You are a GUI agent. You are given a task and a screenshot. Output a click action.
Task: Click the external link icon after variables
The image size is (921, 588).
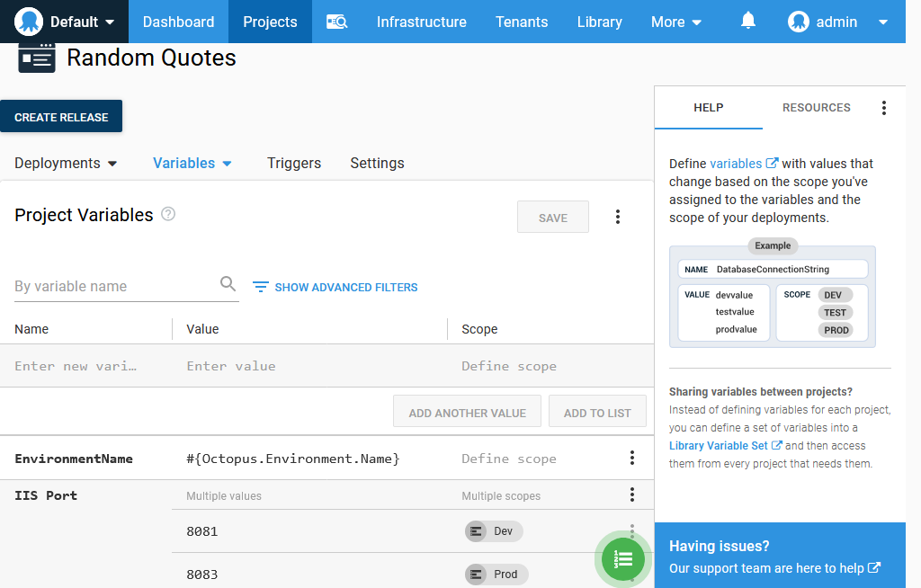(772, 164)
